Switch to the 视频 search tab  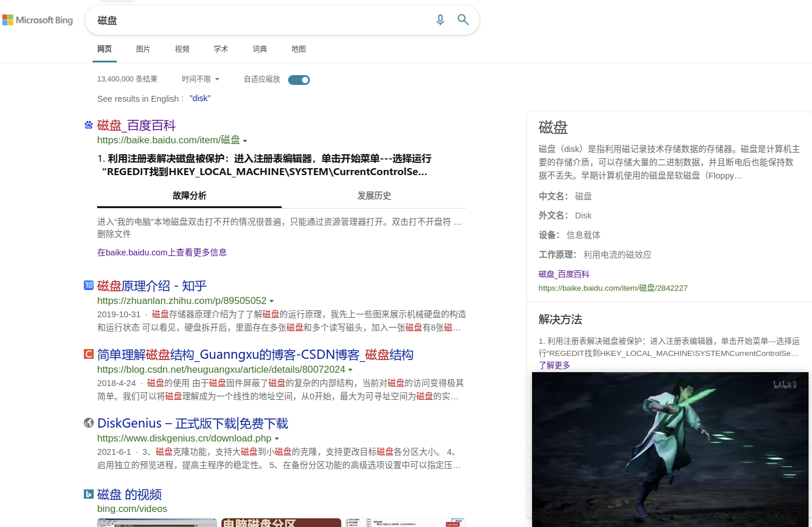tap(182, 49)
